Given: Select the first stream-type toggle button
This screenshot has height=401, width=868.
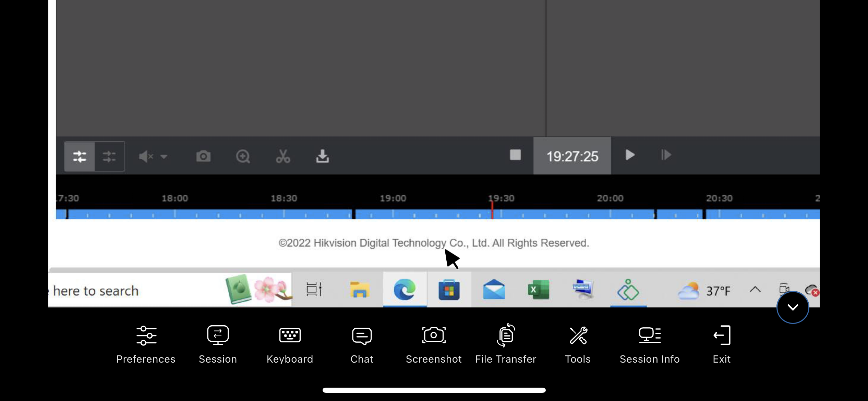Looking at the screenshot, I should 80,156.
